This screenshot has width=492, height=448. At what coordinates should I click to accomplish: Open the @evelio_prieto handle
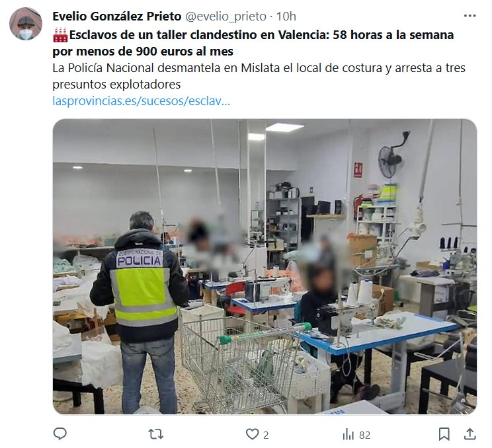tap(225, 17)
